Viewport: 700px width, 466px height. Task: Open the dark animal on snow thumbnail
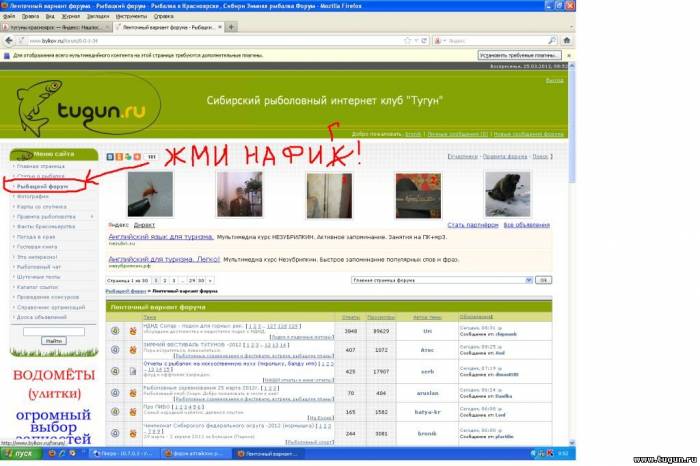pos(508,195)
